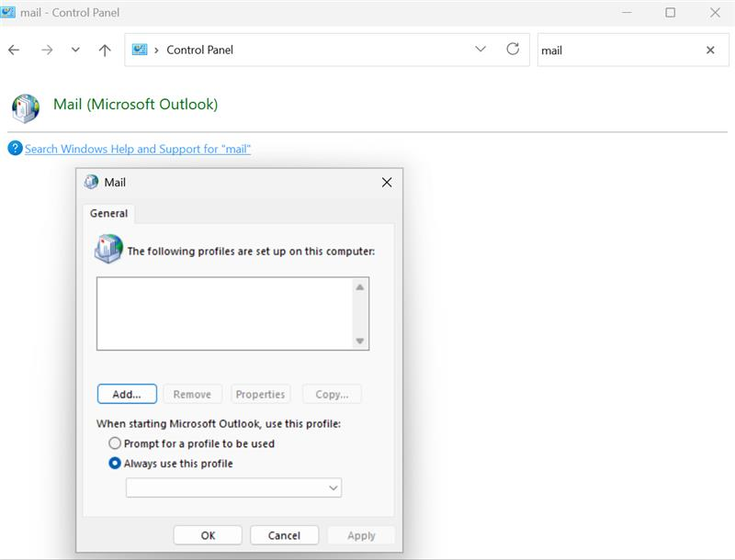Select the General tab
Viewport: 735px width, 560px height.
pos(108,214)
